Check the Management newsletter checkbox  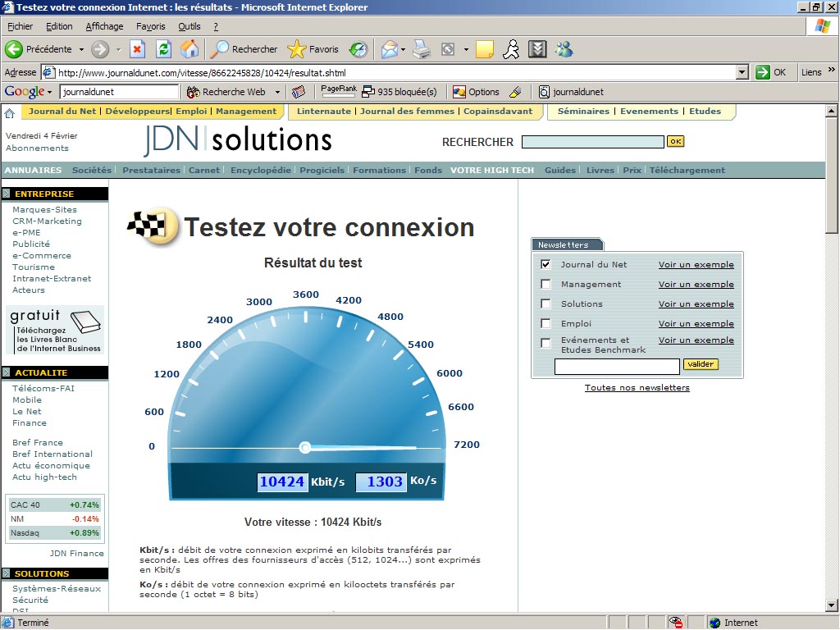point(546,284)
